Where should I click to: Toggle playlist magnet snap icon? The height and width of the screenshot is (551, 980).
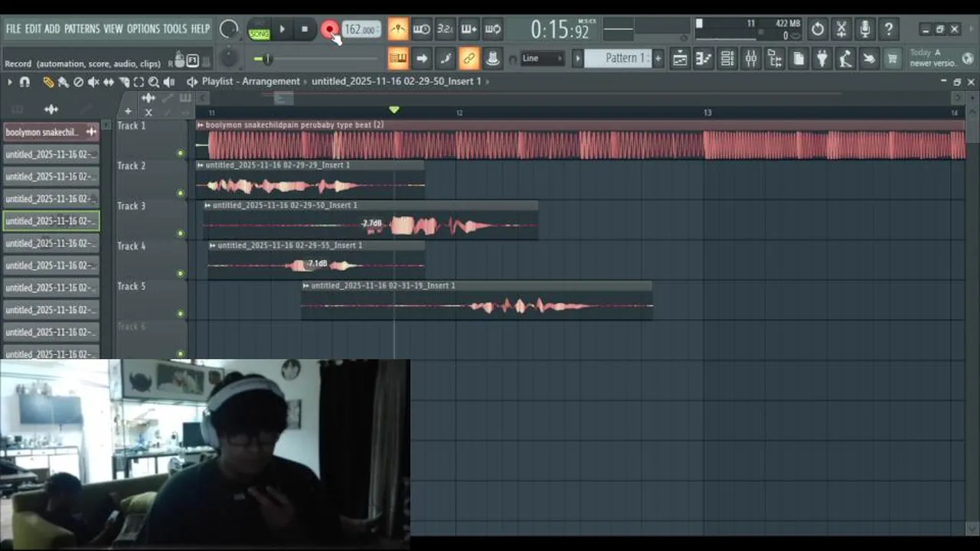click(24, 82)
